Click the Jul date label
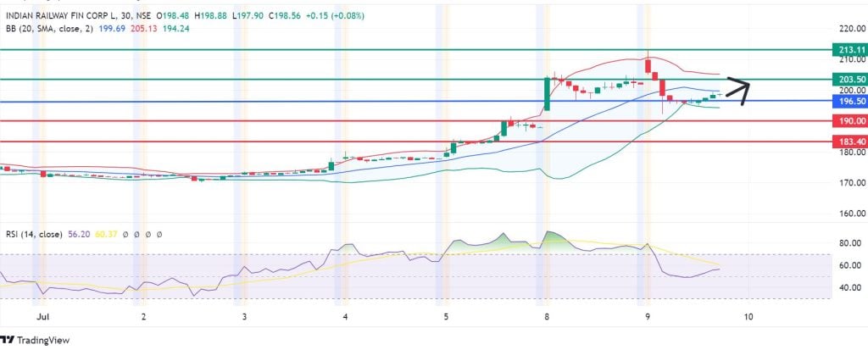 (x=41, y=317)
